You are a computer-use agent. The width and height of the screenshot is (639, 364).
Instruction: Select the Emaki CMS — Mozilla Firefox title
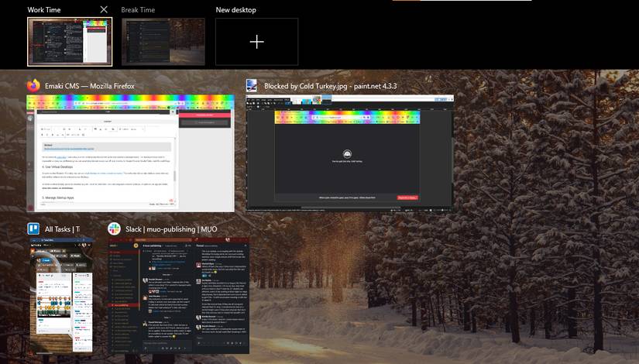pyautogui.click(x=90, y=86)
